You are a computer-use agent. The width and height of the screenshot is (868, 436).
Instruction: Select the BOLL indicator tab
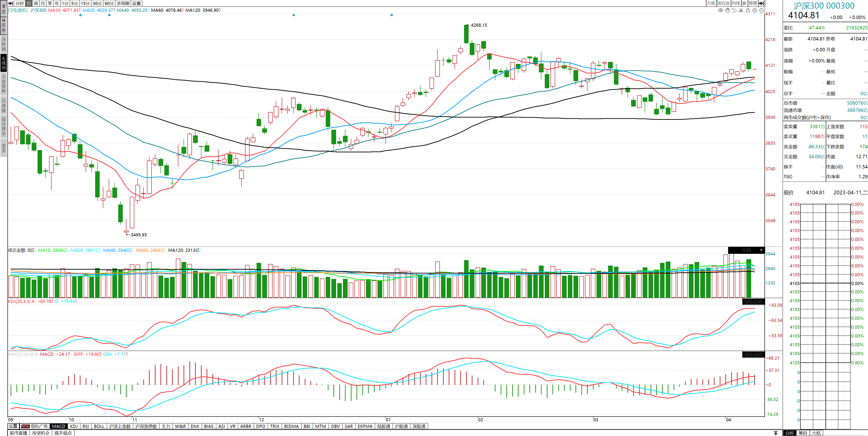point(99,426)
